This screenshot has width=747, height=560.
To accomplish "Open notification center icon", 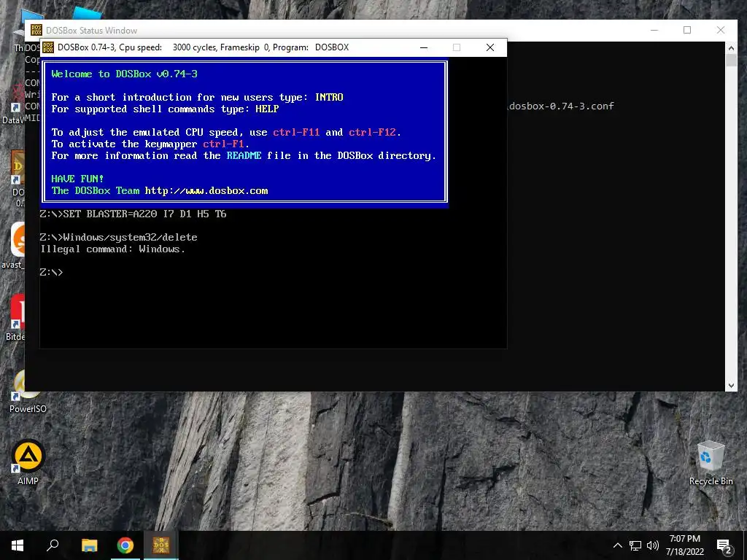I will (x=724, y=545).
